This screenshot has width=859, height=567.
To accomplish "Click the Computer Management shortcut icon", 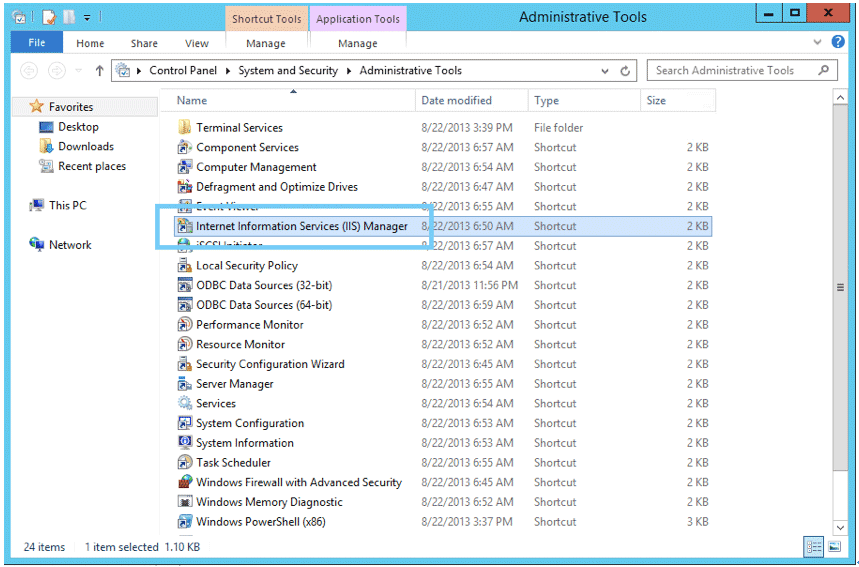I will click(185, 167).
